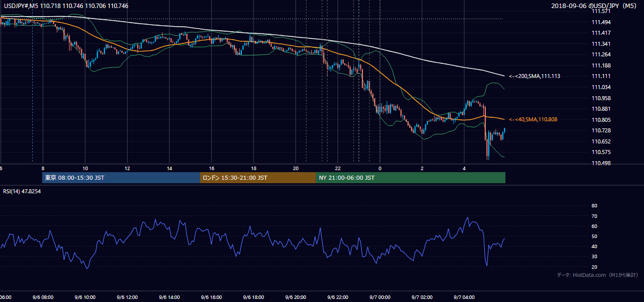Click price axis value 110.498
Viewport: 644px width, 302px height.
click(600, 163)
